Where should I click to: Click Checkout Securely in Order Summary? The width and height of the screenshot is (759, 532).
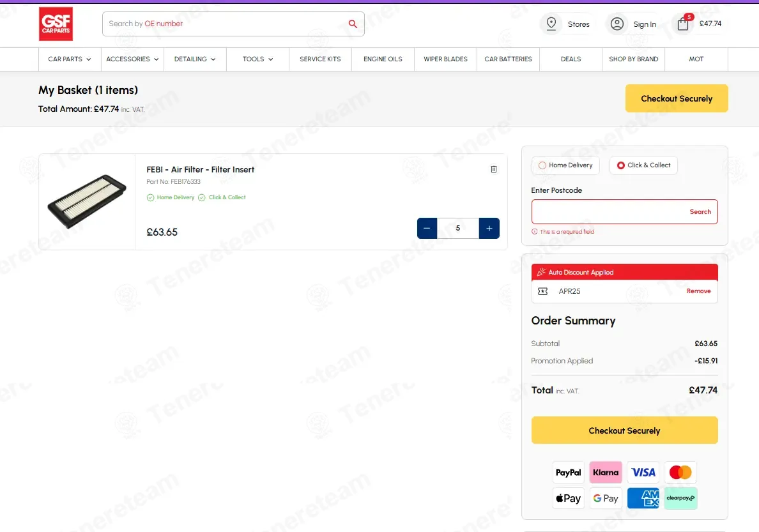tap(624, 430)
